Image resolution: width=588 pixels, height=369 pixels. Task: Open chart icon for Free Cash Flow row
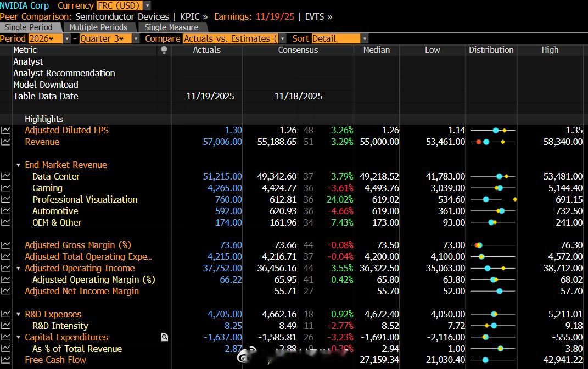[x=5, y=360]
